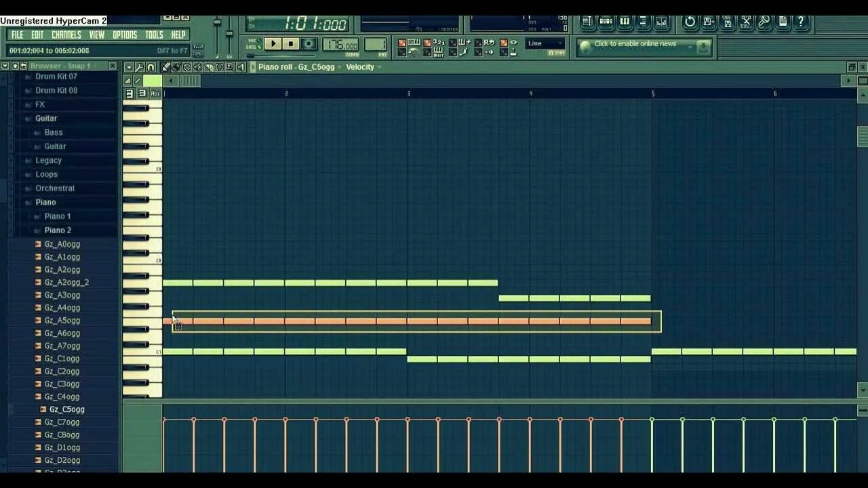The image size is (868, 488).
Task: Open piano roll channel selector Gz_C5ogg
Action: pyautogui.click(x=300, y=67)
